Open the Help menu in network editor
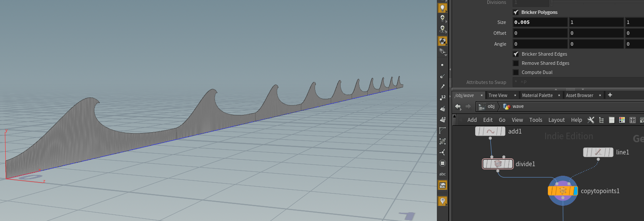This screenshot has height=221, width=644. point(577,120)
